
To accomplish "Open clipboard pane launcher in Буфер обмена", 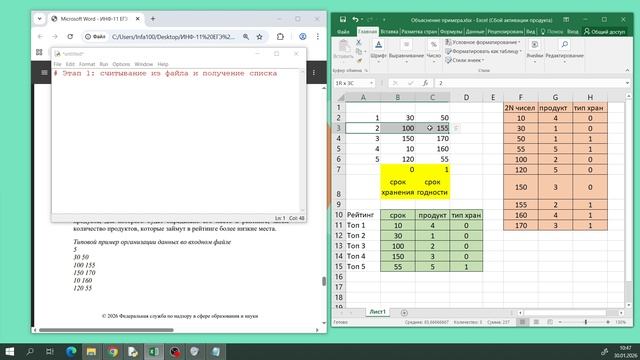I will pos(366,70).
